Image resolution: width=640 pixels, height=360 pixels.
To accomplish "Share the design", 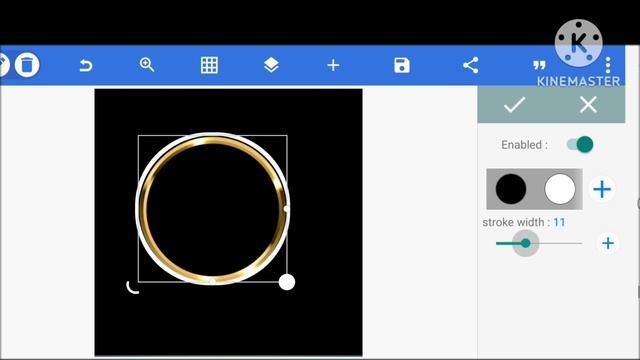I will [471, 65].
